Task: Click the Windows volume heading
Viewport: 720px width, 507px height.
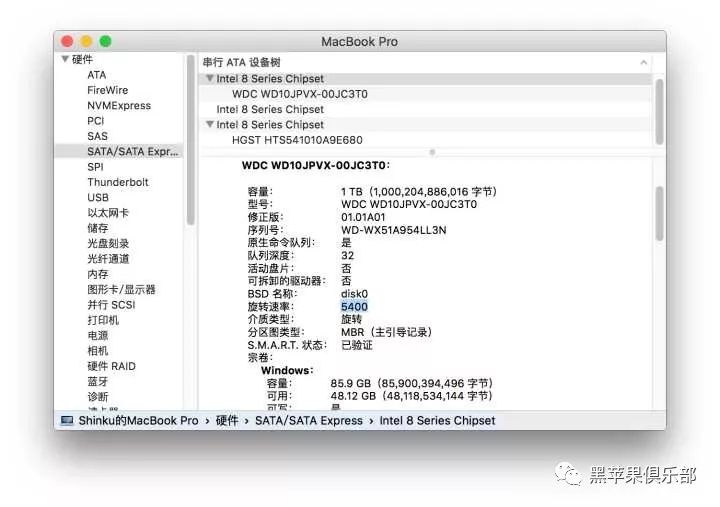Action: pos(287,370)
